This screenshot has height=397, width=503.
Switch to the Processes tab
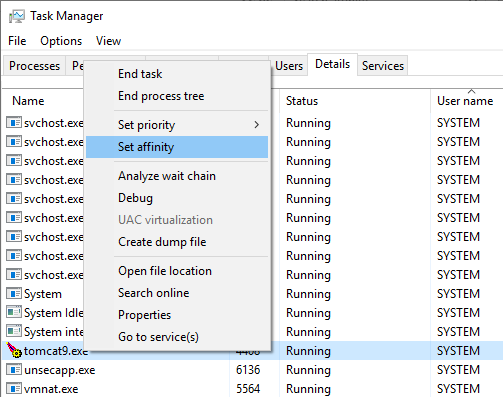coord(34,66)
